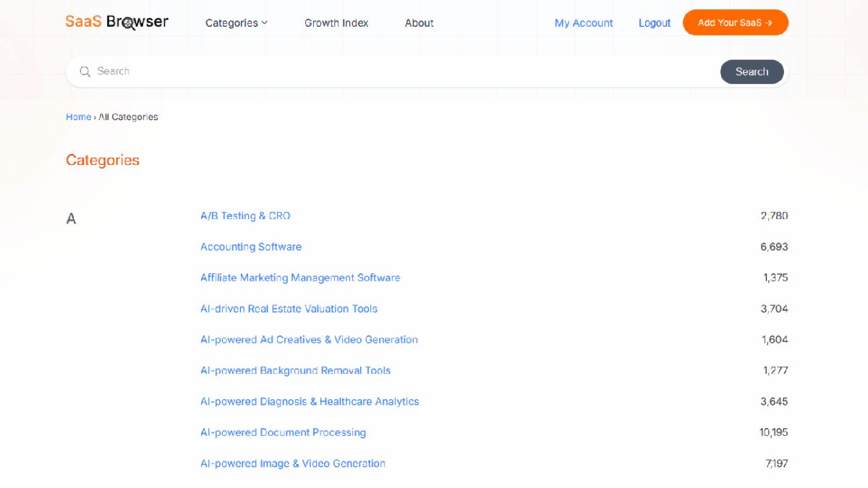The image size is (868, 488).
Task: Focus the Search input field
Action: click(398, 72)
